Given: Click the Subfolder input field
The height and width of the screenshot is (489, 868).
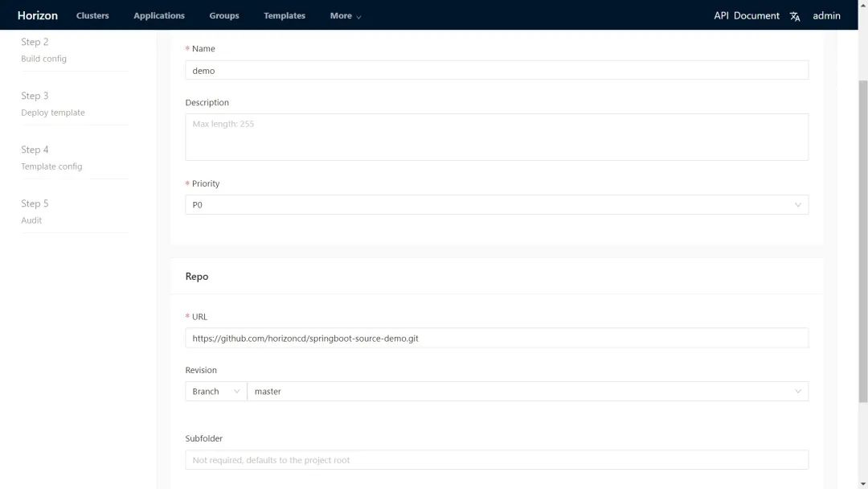Looking at the screenshot, I should (496, 460).
